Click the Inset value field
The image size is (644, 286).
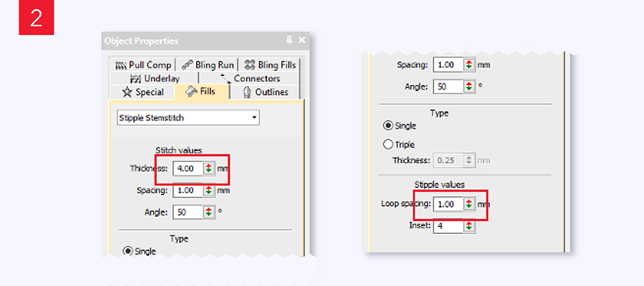tap(447, 226)
